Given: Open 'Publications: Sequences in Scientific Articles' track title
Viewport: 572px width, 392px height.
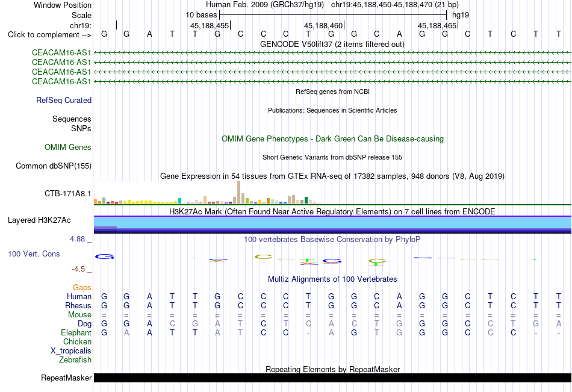Looking at the screenshot, I should (x=332, y=110).
